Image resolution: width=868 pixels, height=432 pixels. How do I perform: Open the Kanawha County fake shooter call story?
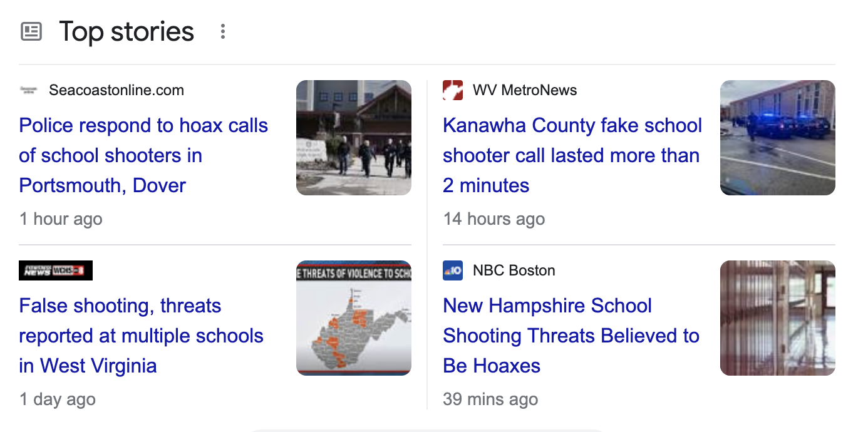point(572,155)
